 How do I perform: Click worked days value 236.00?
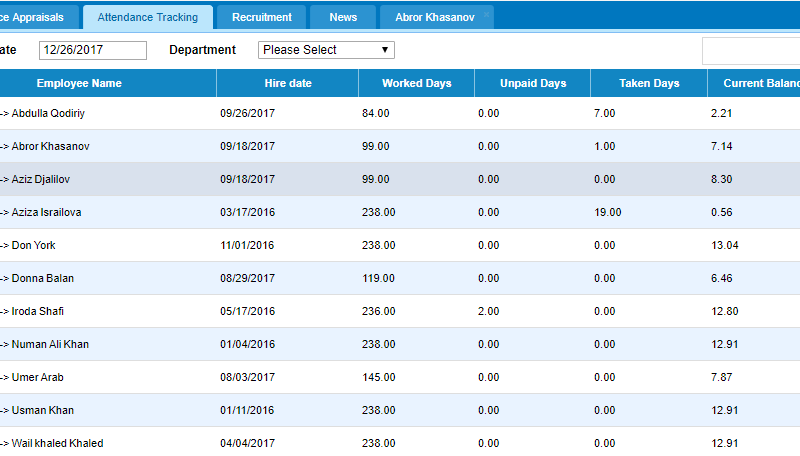pyautogui.click(x=379, y=311)
